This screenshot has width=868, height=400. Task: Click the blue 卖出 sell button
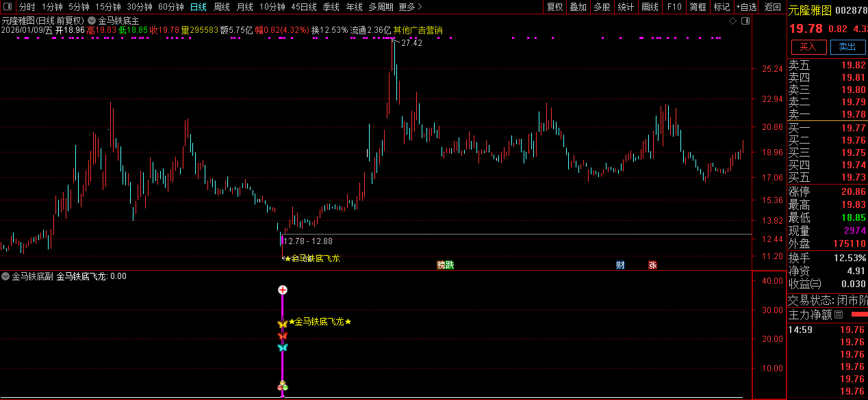tap(847, 46)
